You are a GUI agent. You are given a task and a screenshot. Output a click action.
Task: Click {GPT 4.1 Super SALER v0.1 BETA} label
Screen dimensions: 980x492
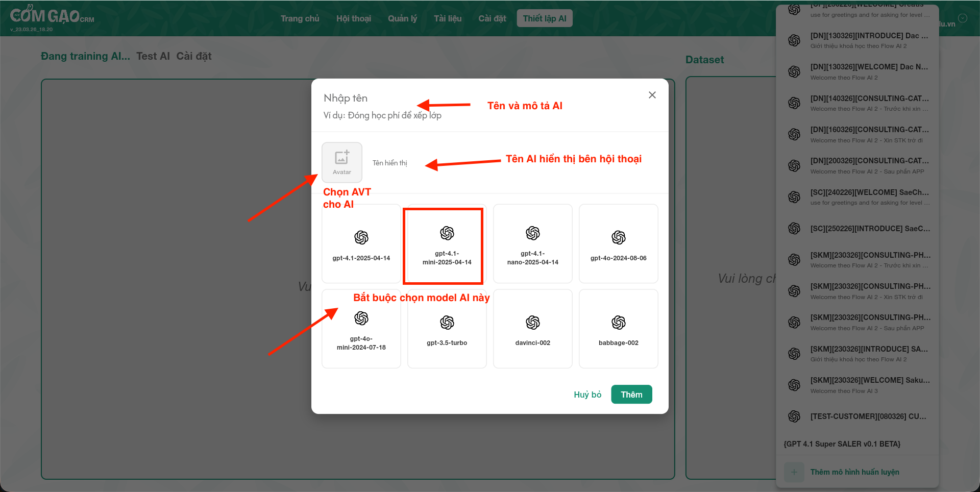click(842, 444)
